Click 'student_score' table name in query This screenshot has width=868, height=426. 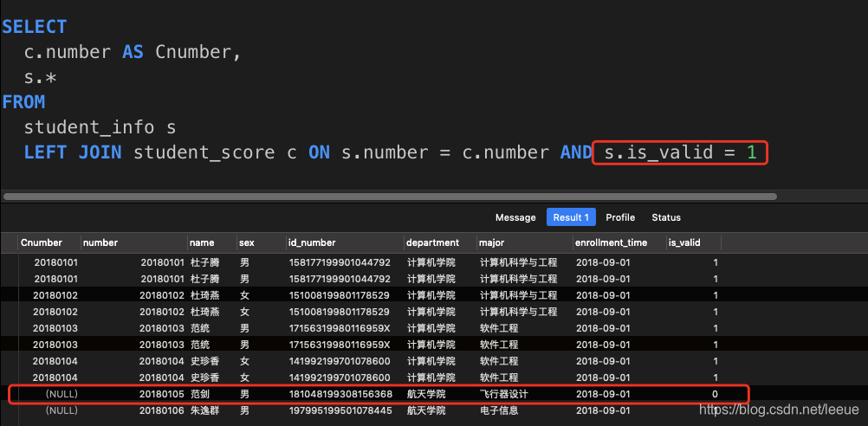tap(204, 152)
